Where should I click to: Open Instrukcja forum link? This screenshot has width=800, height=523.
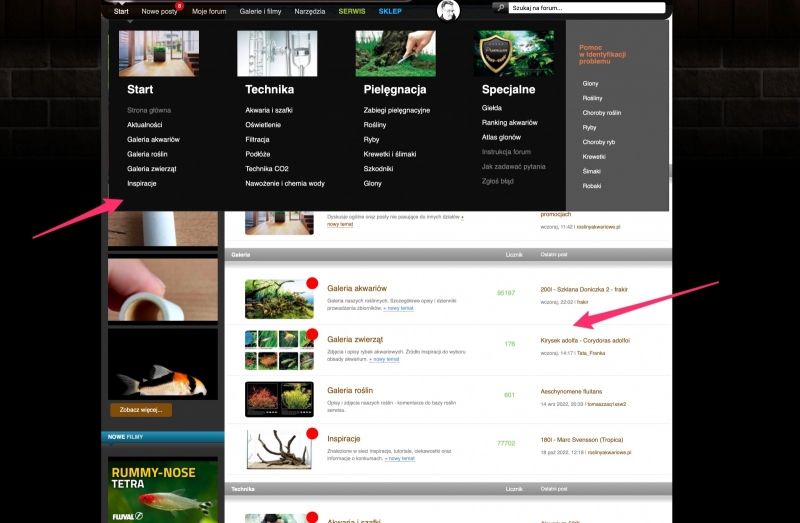pyautogui.click(x=506, y=152)
